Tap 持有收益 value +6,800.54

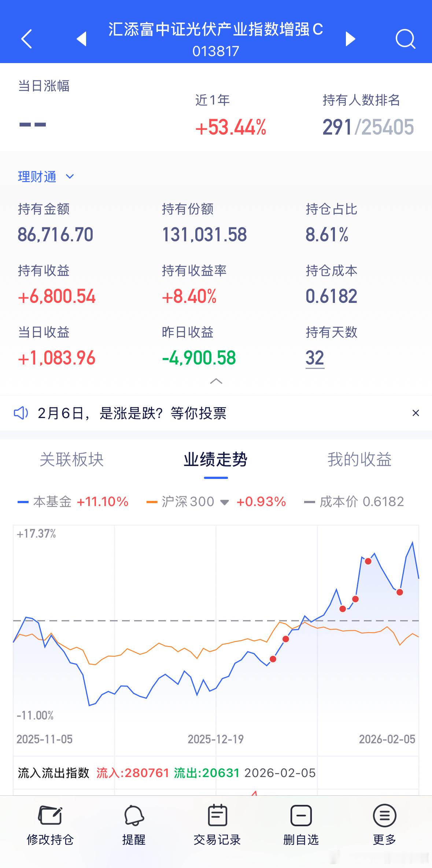[57, 296]
